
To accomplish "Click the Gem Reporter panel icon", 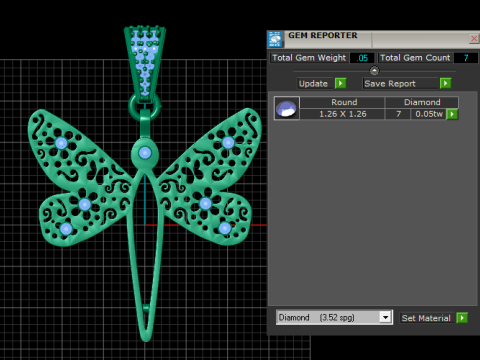I will click(x=275, y=40).
